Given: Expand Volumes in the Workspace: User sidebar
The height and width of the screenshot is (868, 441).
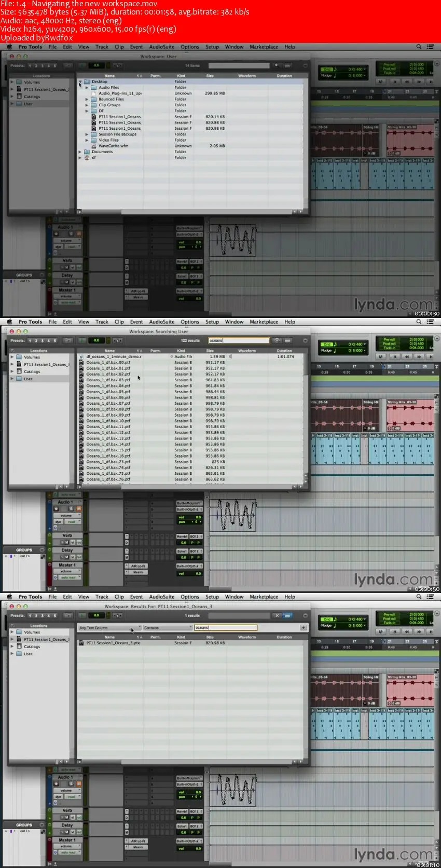Looking at the screenshot, I should (x=12, y=82).
